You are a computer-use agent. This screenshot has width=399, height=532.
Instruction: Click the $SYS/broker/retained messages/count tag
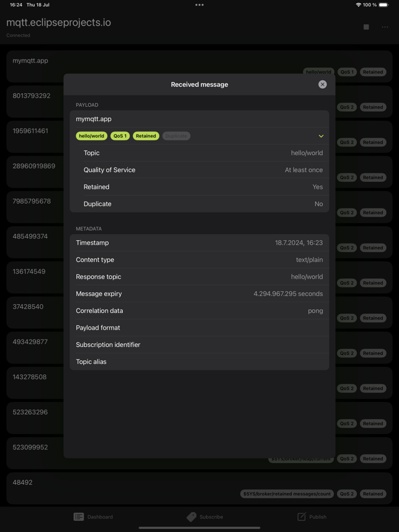tap(287, 494)
